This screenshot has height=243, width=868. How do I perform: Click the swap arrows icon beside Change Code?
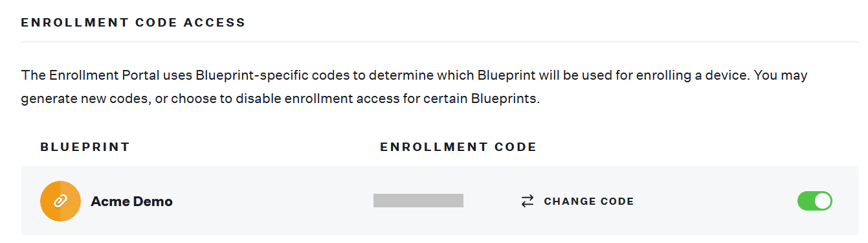(528, 201)
